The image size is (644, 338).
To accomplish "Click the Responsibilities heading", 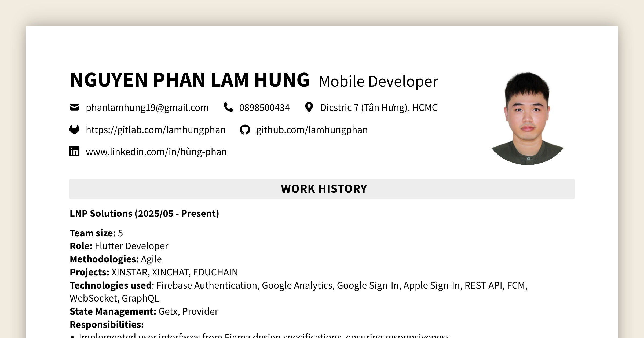I will (x=107, y=324).
